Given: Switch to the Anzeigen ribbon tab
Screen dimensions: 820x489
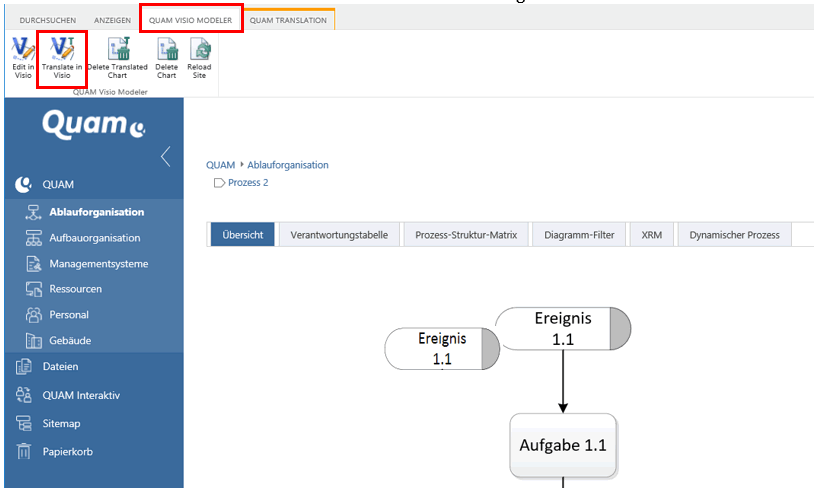Looking at the screenshot, I should [111, 20].
